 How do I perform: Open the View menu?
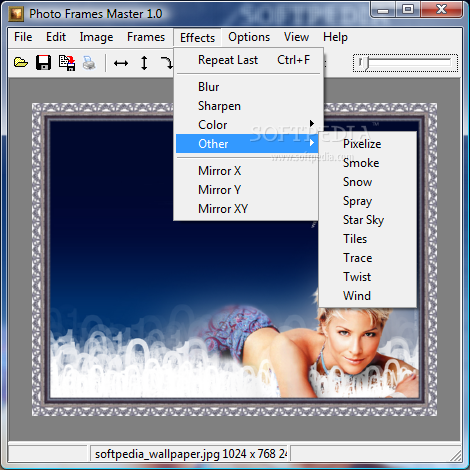pos(296,37)
